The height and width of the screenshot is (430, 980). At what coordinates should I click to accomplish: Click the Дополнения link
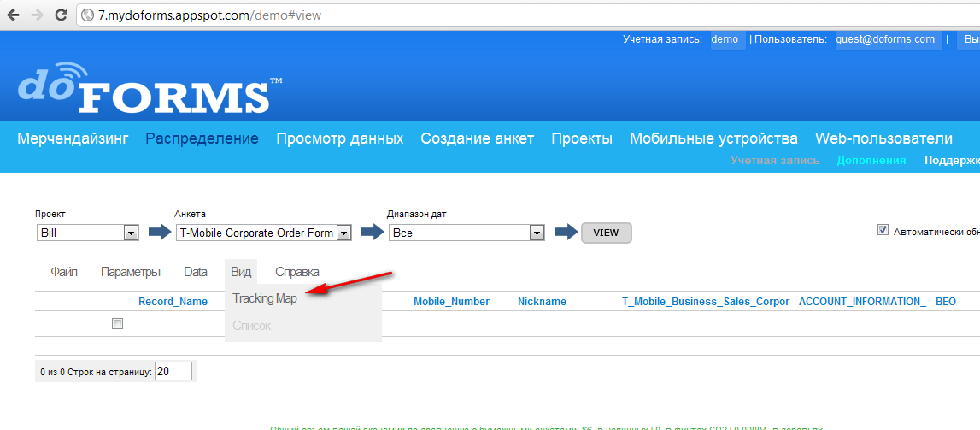tap(871, 161)
